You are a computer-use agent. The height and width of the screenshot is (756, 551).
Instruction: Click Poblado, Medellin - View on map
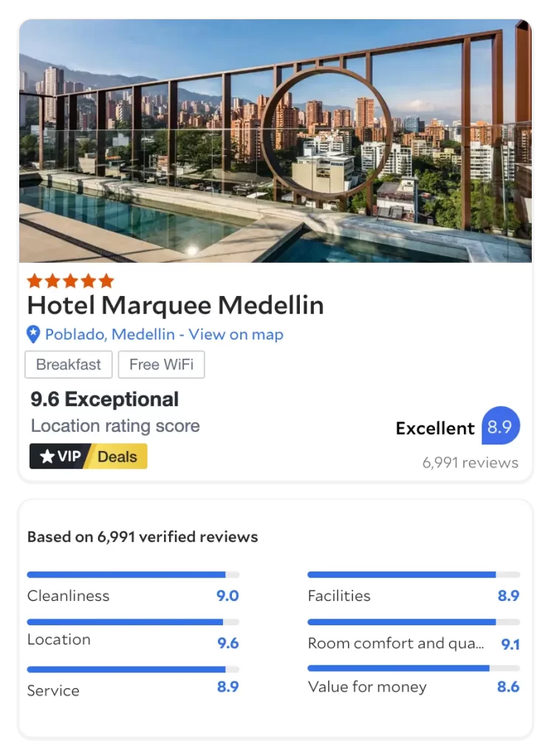[x=164, y=334]
